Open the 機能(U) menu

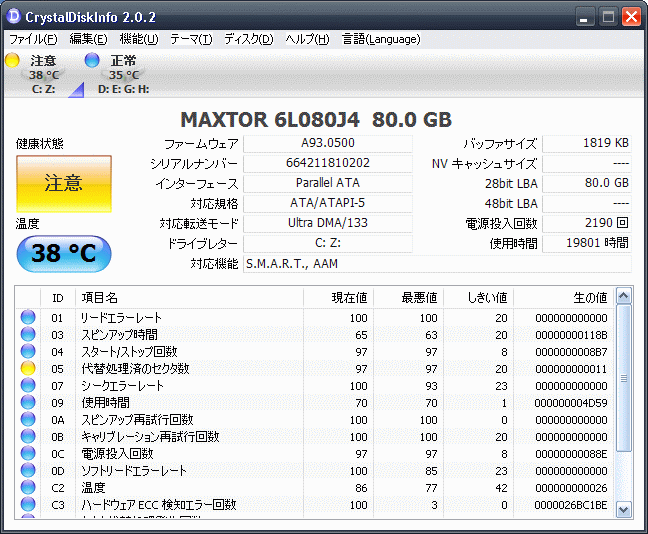click(139, 39)
